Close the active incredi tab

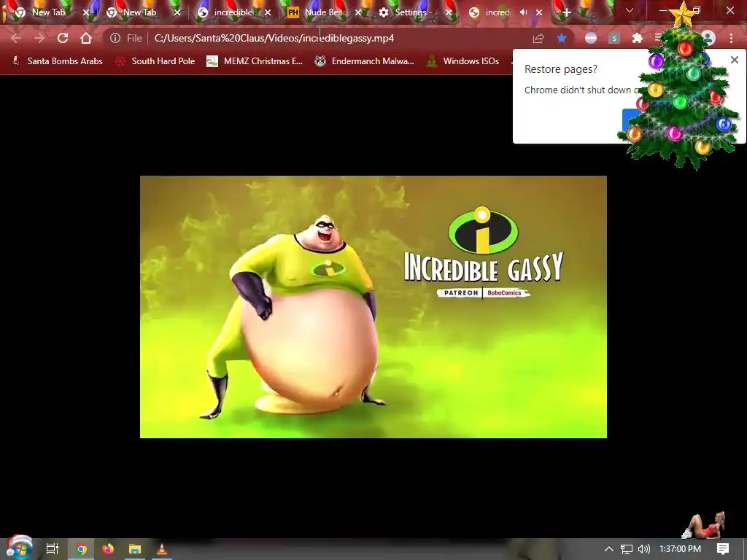point(539,12)
